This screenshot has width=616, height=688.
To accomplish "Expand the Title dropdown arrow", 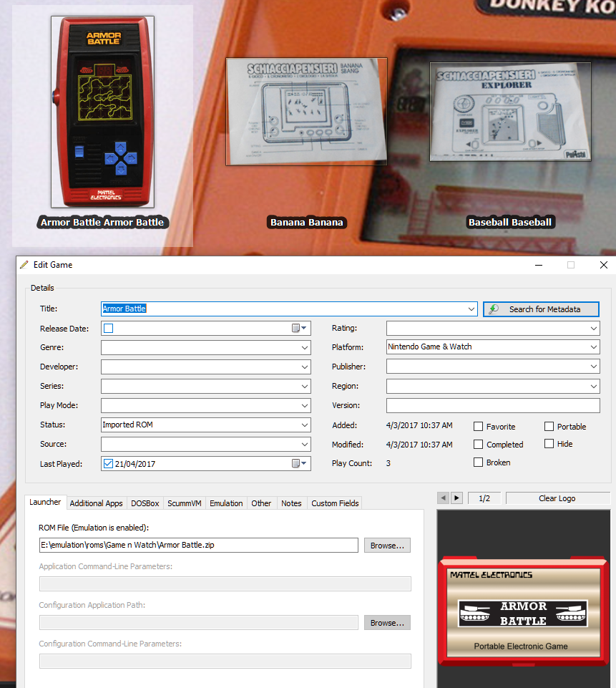I will click(x=471, y=309).
